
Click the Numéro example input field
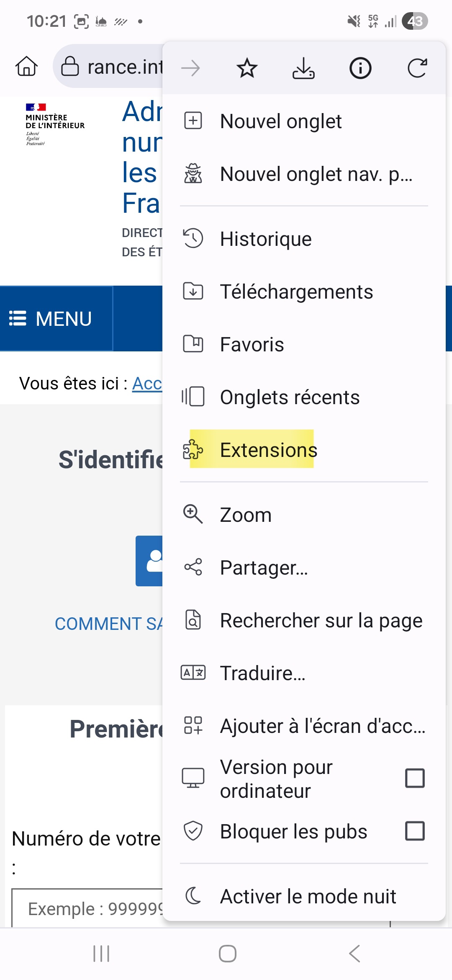coord(88,908)
